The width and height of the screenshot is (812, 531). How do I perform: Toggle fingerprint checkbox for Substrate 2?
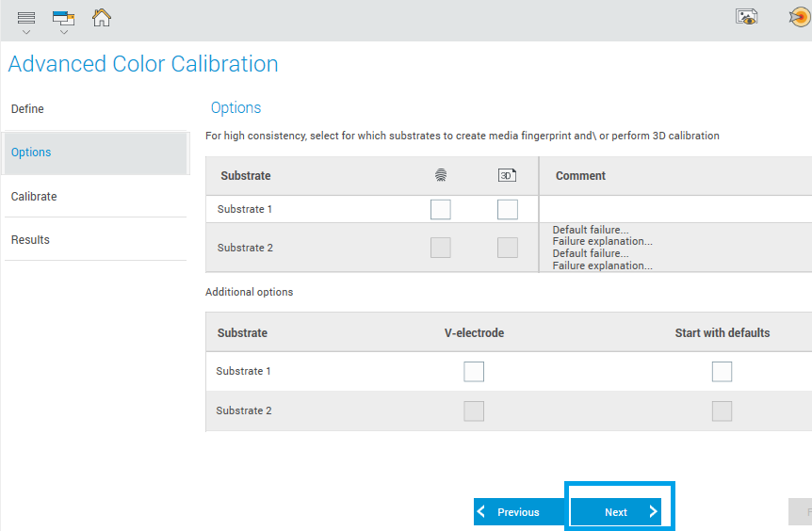pyautogui.click(x=441, y=248)
